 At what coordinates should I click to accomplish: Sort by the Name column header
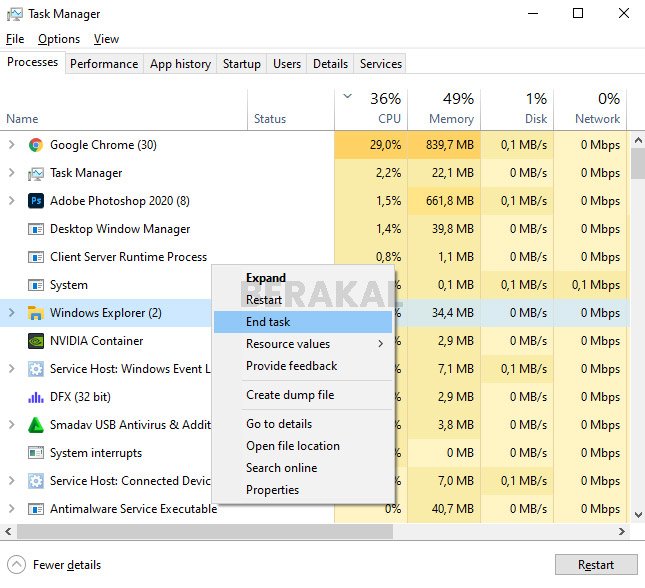coord(123,110)
